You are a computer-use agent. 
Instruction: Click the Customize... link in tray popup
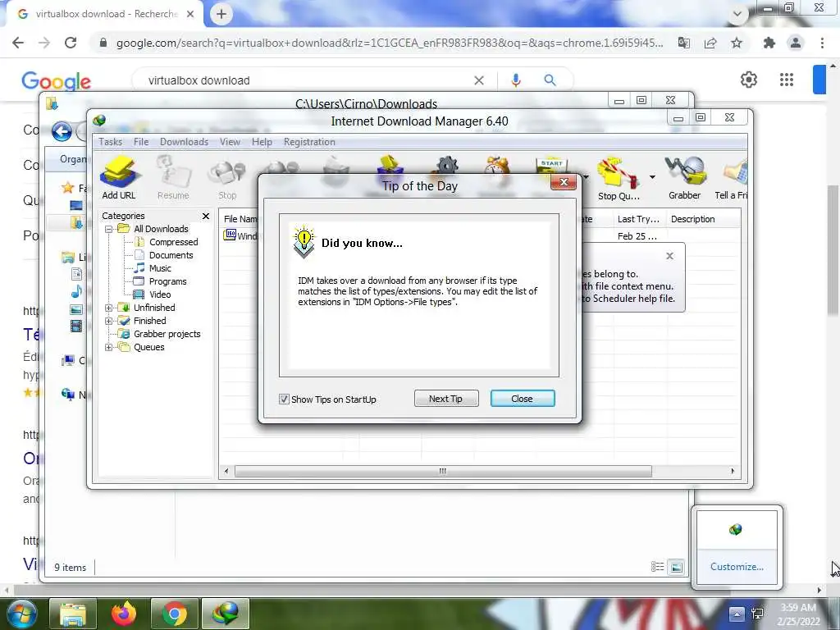737,567
